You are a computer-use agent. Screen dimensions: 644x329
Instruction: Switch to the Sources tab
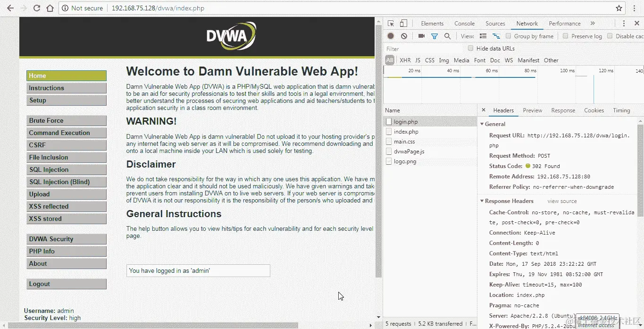tap(495, 24)
